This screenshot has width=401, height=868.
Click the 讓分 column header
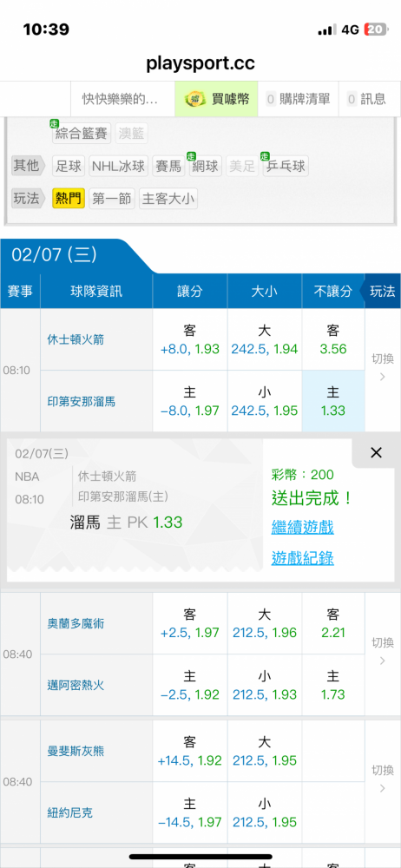tap(190, 291)
